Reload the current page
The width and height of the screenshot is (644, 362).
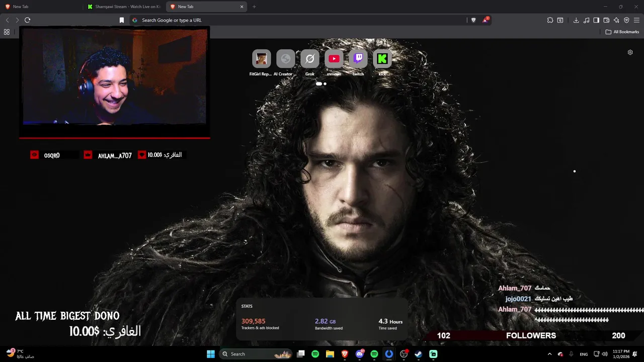point(27,20)
